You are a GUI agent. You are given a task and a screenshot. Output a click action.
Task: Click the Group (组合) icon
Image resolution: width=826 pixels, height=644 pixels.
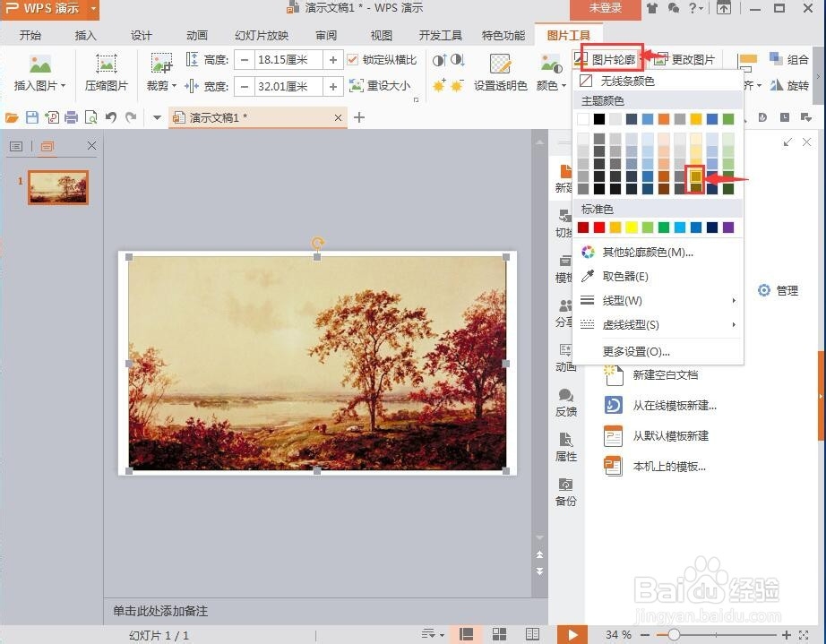[x=776, y=58]
